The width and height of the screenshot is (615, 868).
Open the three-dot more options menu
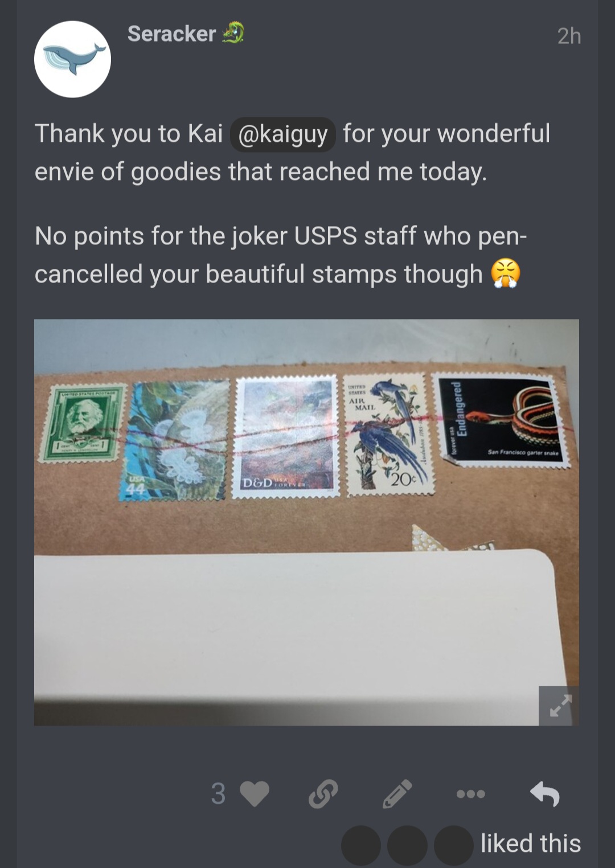tap(471, 794)
